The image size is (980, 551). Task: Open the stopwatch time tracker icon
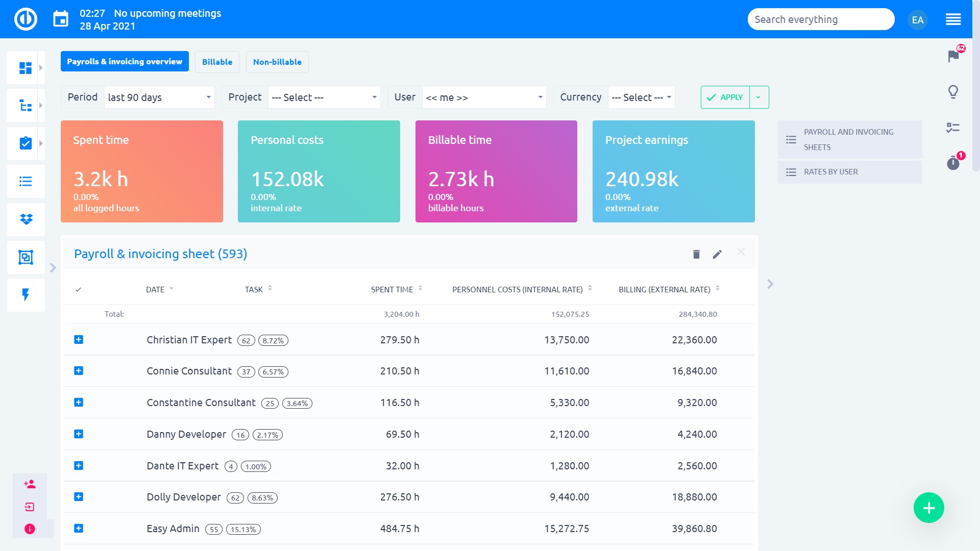point(953,163)
